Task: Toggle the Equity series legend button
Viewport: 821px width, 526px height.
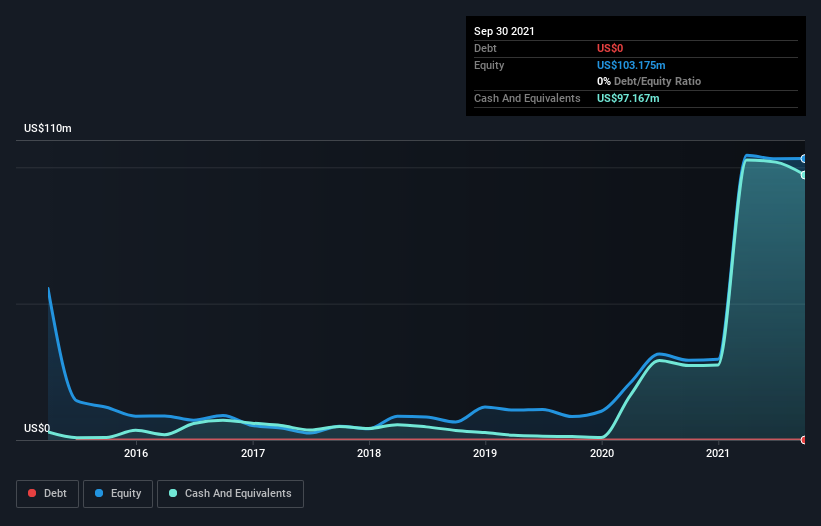Action: click(118, 494)
